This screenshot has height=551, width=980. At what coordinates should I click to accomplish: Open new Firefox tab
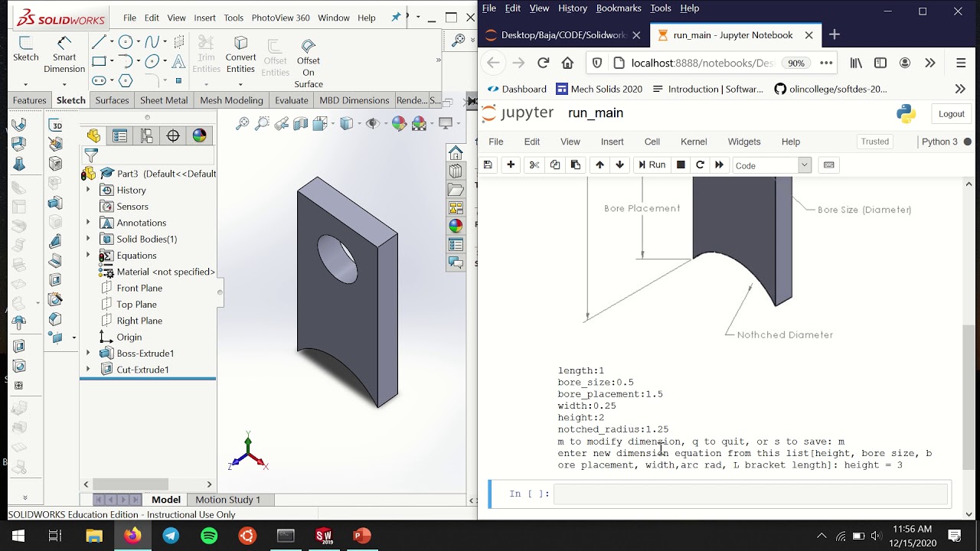(x=834, y=34)
